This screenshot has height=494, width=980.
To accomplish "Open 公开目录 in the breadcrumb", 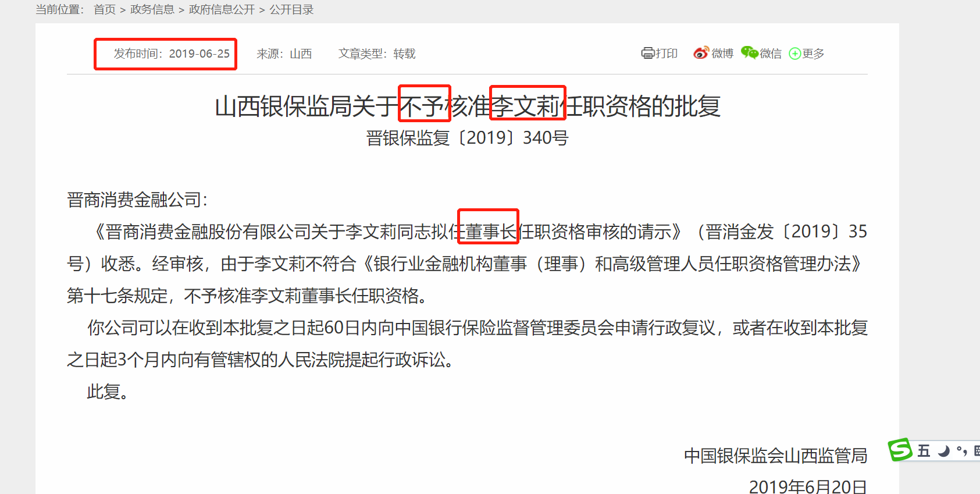I will [x=291, y=9].
